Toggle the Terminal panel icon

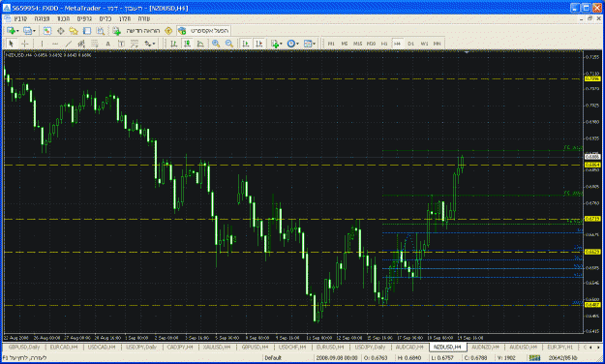(87, 30)
